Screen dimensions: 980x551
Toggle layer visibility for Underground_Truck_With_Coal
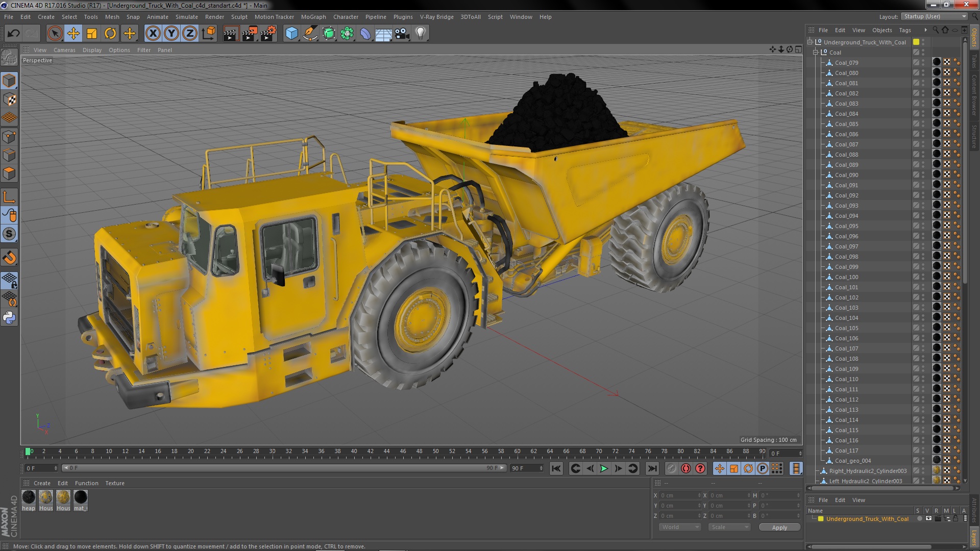(x=928, y=519)
